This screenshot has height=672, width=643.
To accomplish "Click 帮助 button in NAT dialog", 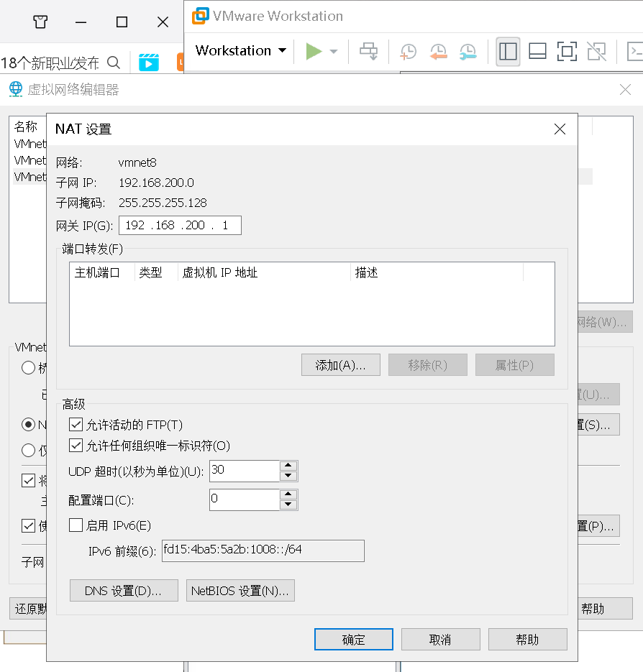I will click(x=528, y=640).
